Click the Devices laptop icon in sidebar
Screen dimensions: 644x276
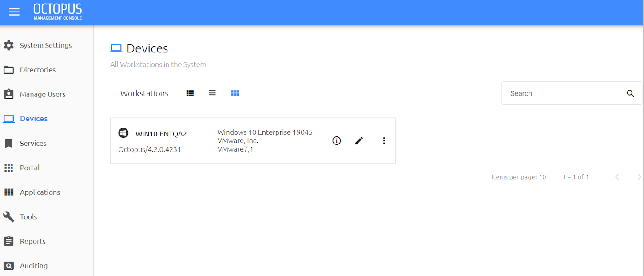pyautogui.click(x=8, y=119)
